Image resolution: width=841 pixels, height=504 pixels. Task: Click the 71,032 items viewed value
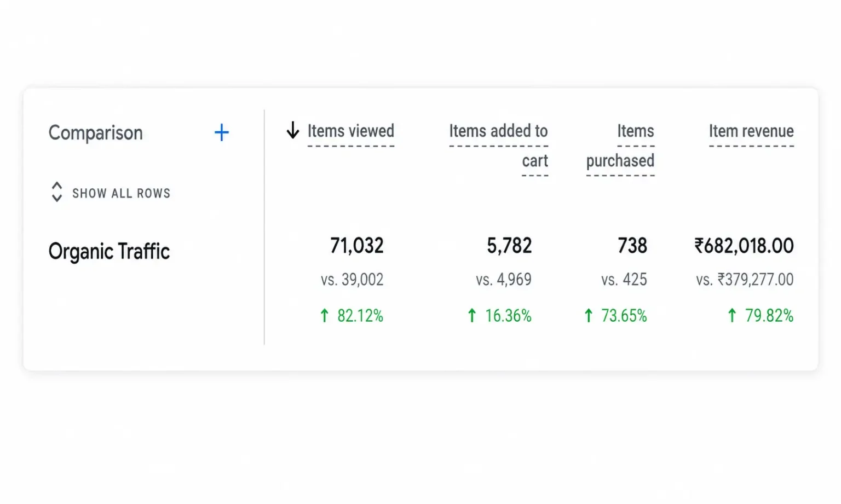356,246
